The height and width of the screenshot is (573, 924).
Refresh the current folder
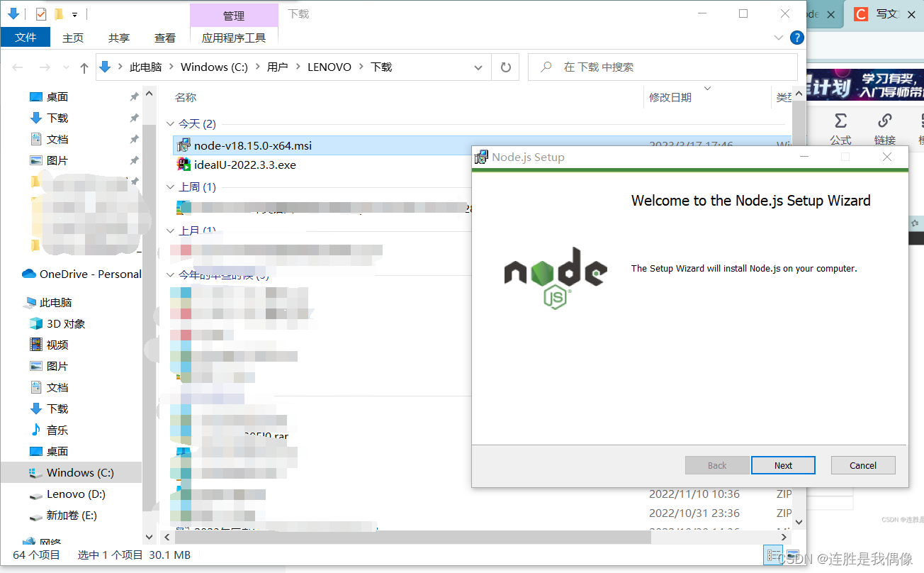505,67
